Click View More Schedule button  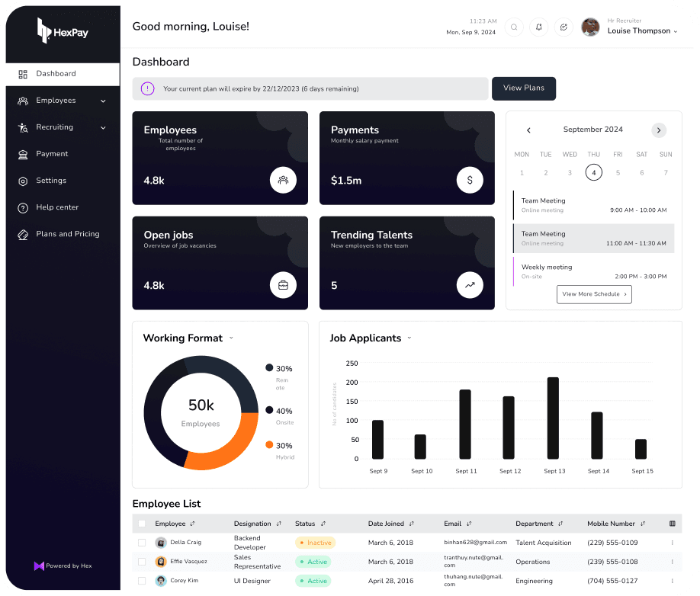[x=594, y=294]
